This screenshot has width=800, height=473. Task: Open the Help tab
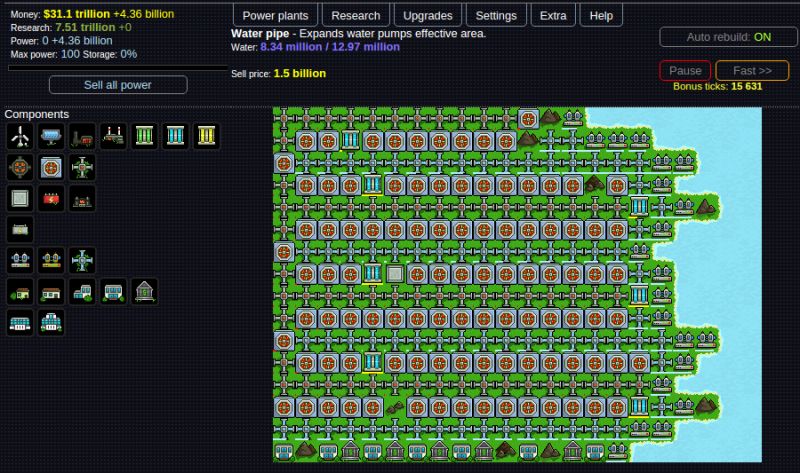pos(601,15)
